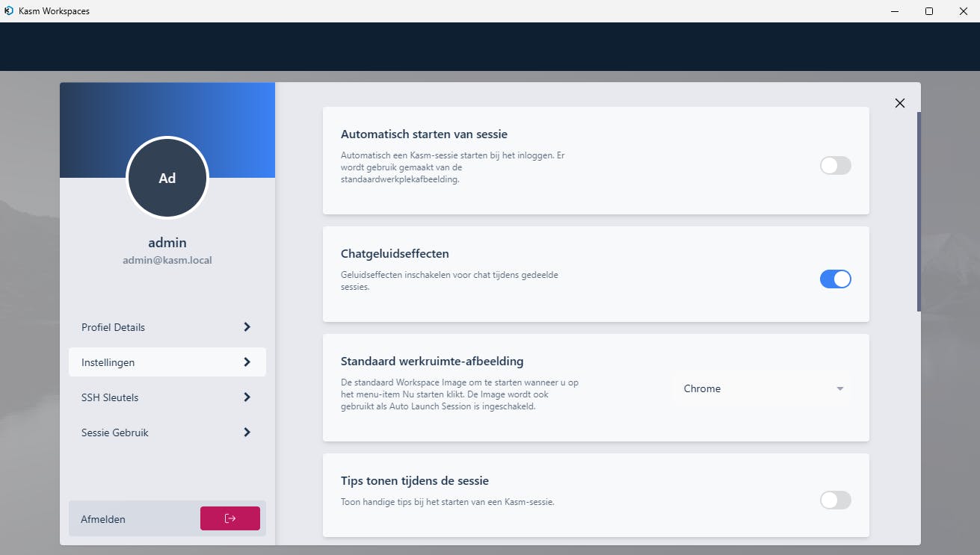Enable Tips tonen tijdens de sessie
Viewport: 980px width, 555px height.
pos(835,500)
